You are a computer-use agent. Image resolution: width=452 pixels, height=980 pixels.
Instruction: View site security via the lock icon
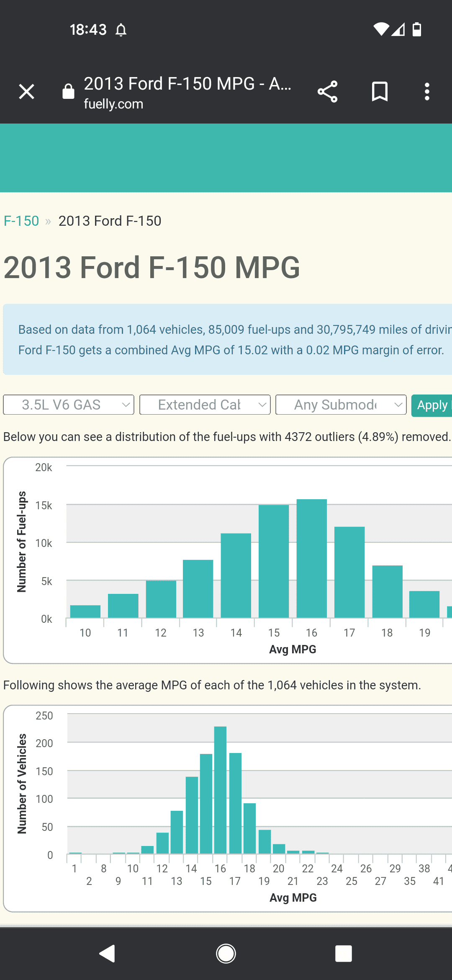pyautogui.click(x=68, y=91)
